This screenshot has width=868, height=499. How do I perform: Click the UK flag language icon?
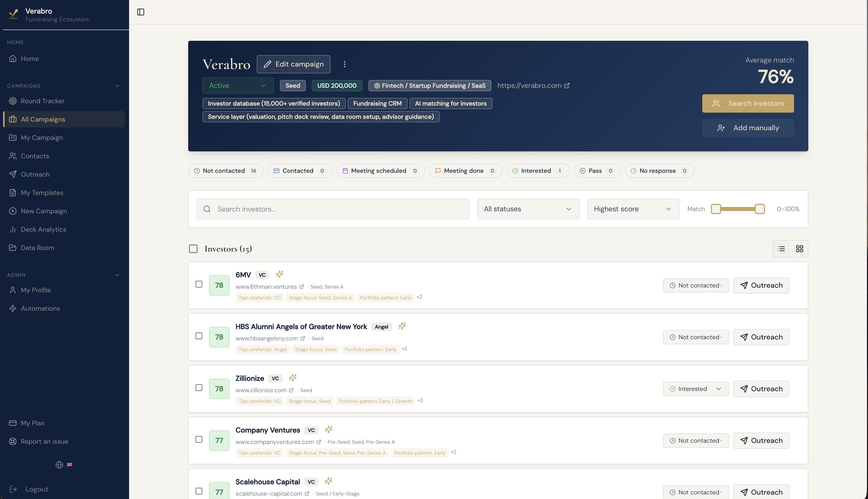70,465
